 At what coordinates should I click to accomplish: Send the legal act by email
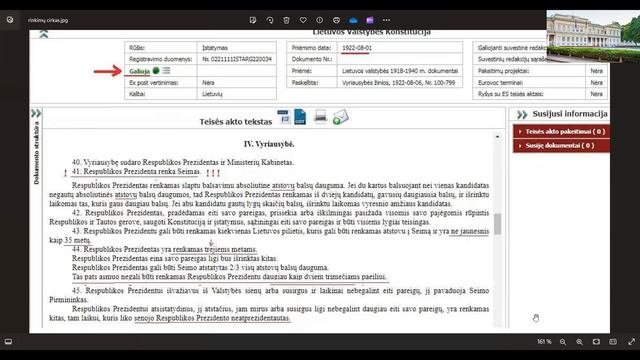point(340,117)
